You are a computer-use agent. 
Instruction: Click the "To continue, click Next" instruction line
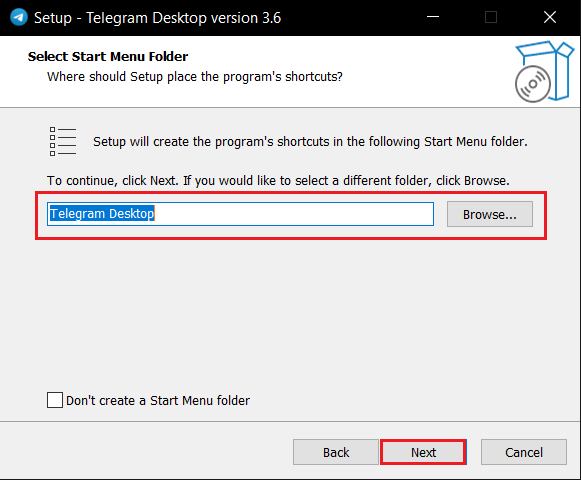(278, 181)
